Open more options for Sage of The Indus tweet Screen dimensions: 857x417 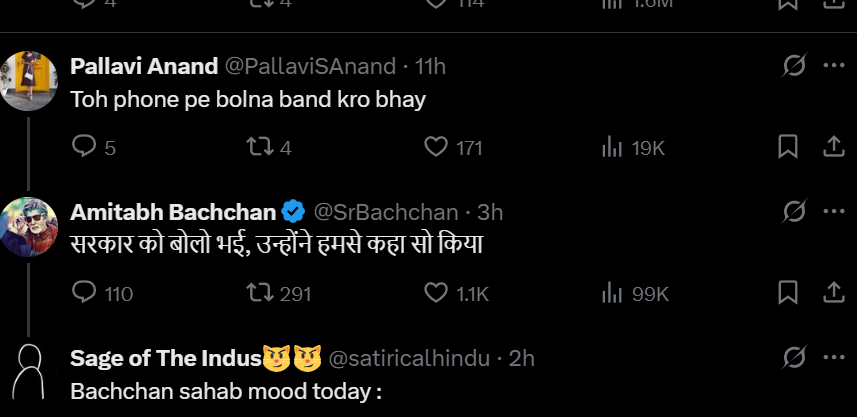tap(834, 357)
